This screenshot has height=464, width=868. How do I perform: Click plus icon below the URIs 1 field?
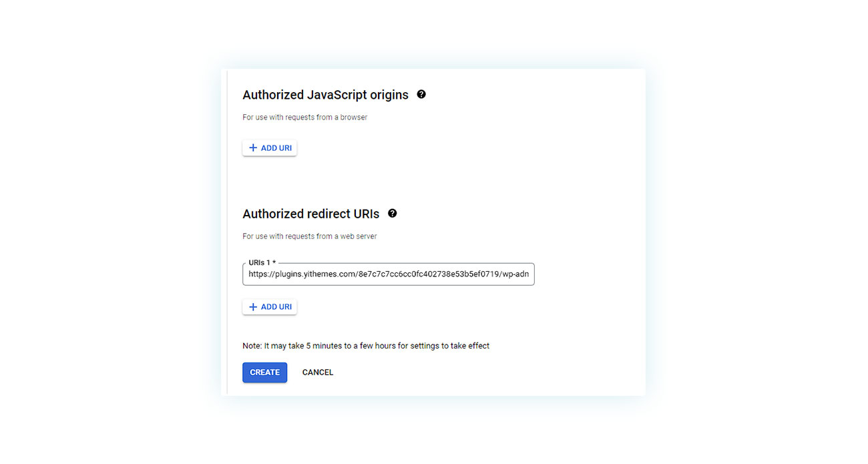click(x=253, y=307)
